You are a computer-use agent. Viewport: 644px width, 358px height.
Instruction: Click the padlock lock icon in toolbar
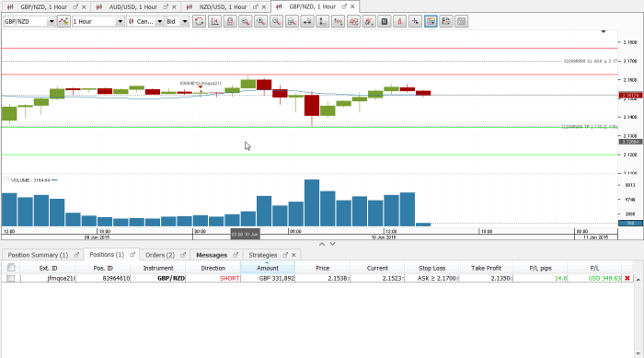click(230, 21)
